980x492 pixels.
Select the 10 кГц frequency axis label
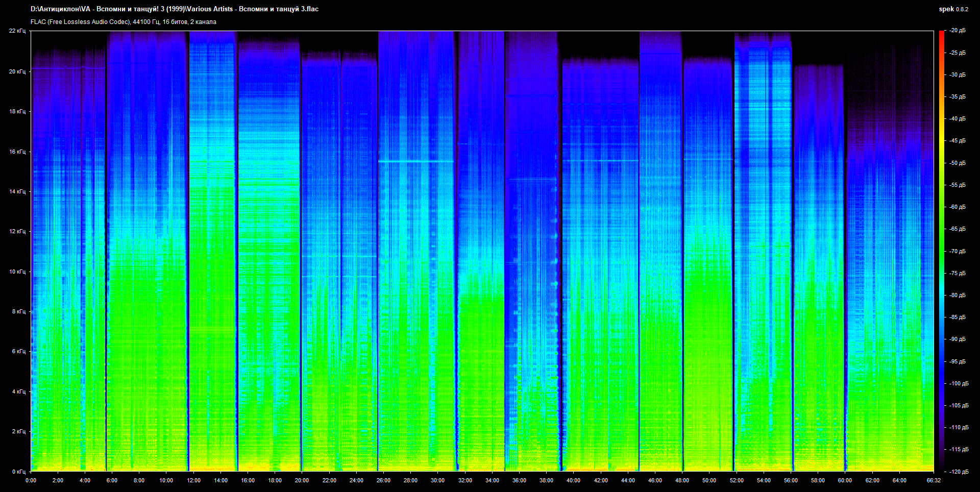[x=17, y=272]
